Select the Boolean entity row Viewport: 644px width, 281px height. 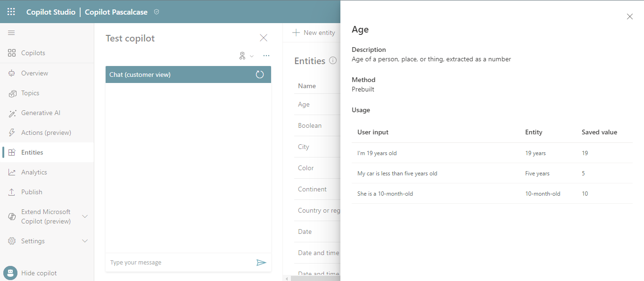click(x=310, y=125)
